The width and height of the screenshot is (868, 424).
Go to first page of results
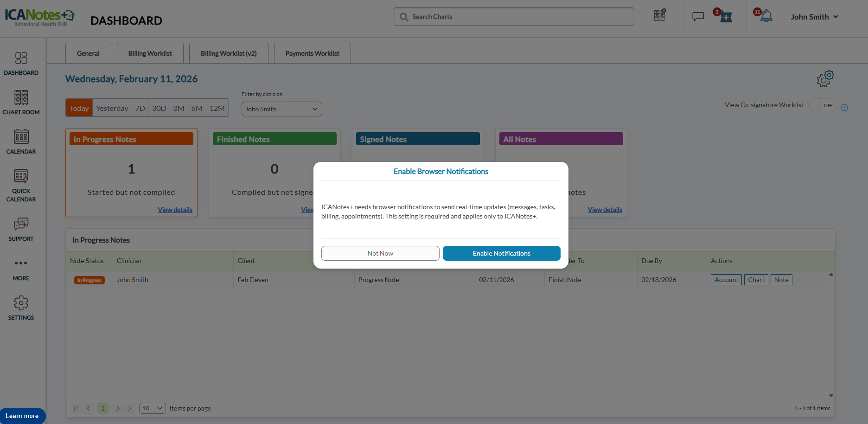coord(76,408)
